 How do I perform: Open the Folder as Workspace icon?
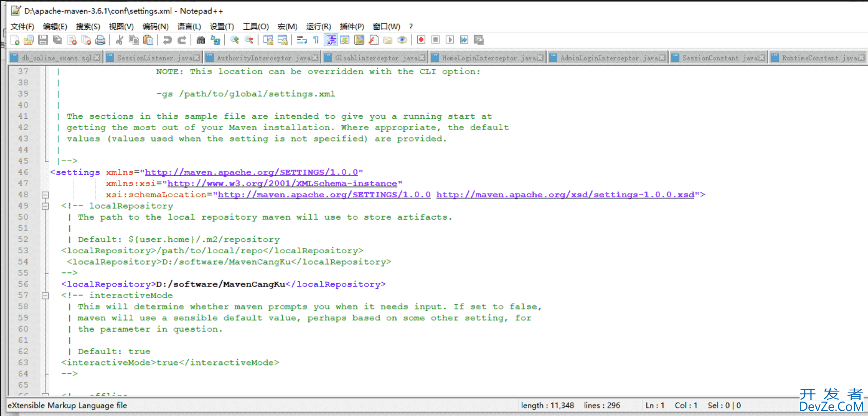click(x=388, y=40)
